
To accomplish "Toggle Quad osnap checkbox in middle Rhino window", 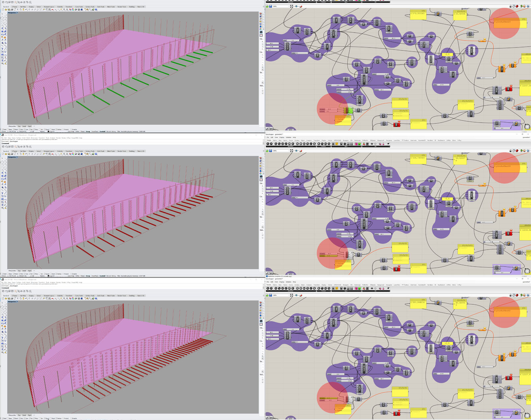I will pos(44,274).
